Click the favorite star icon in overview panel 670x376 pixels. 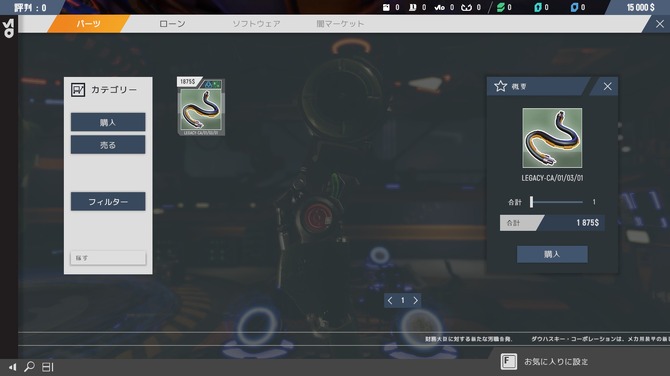point(500,86)
